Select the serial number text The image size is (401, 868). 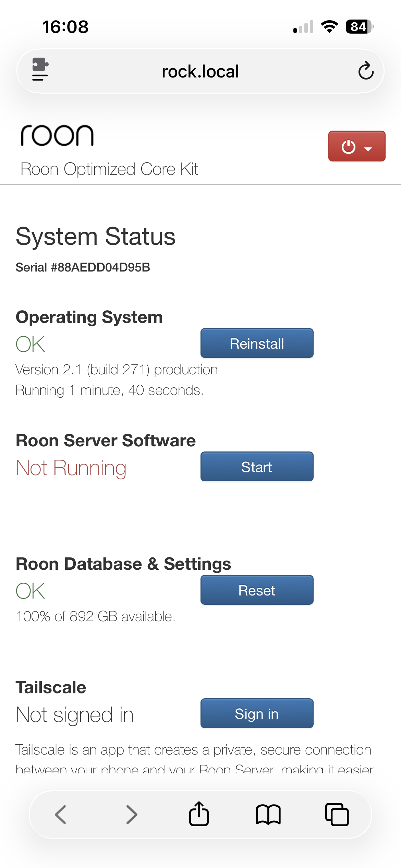83,267
